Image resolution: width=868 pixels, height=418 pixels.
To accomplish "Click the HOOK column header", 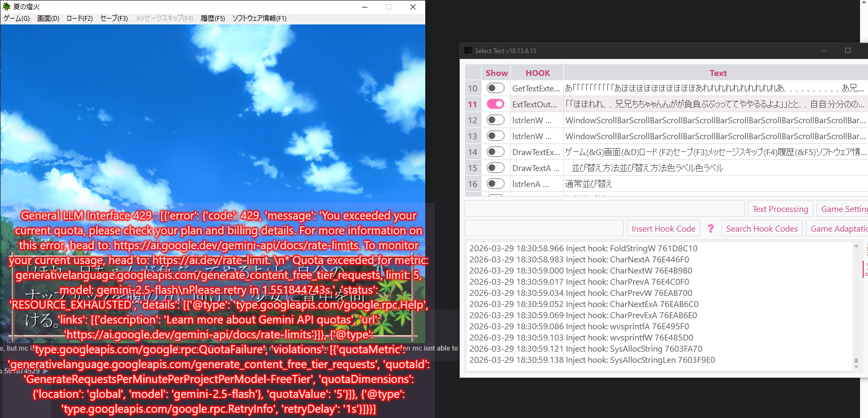I will [x=537, y=73].
